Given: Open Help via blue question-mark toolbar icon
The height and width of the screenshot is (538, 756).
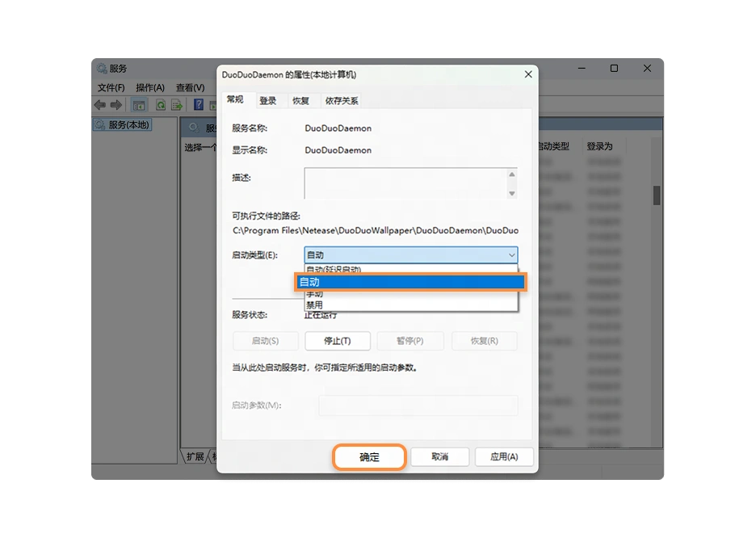Looking at the screenshot, I should 198,105.
